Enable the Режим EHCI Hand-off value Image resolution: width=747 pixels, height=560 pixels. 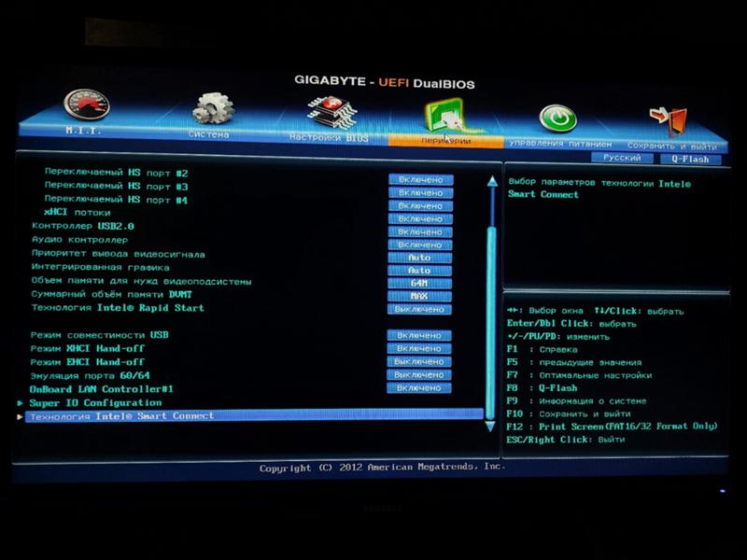(418, 361)
